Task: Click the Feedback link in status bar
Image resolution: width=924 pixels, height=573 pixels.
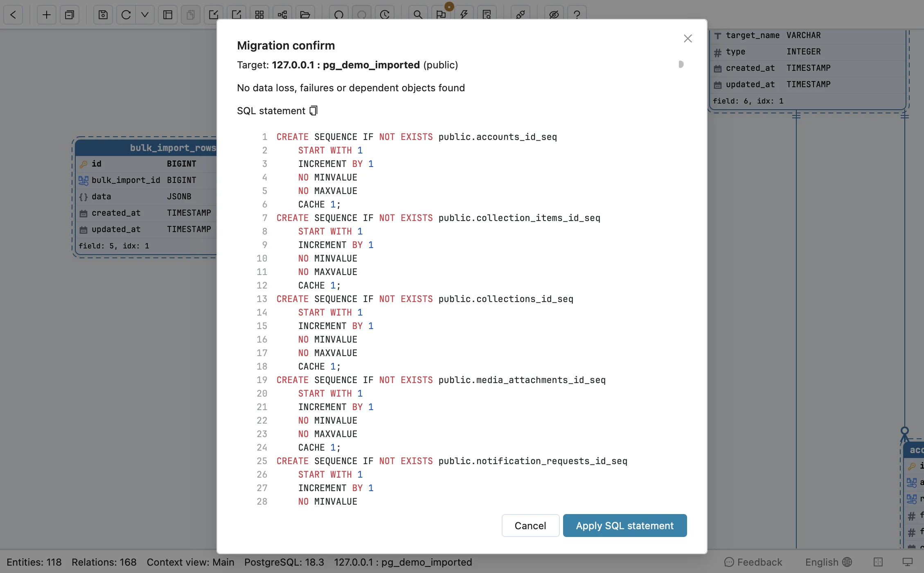Action: 753,562
